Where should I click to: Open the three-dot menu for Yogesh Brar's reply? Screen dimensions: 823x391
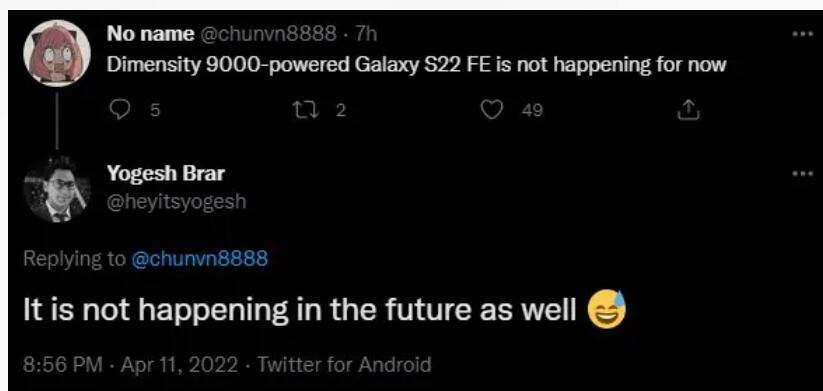pyautogui.click(x=803, y=172)
